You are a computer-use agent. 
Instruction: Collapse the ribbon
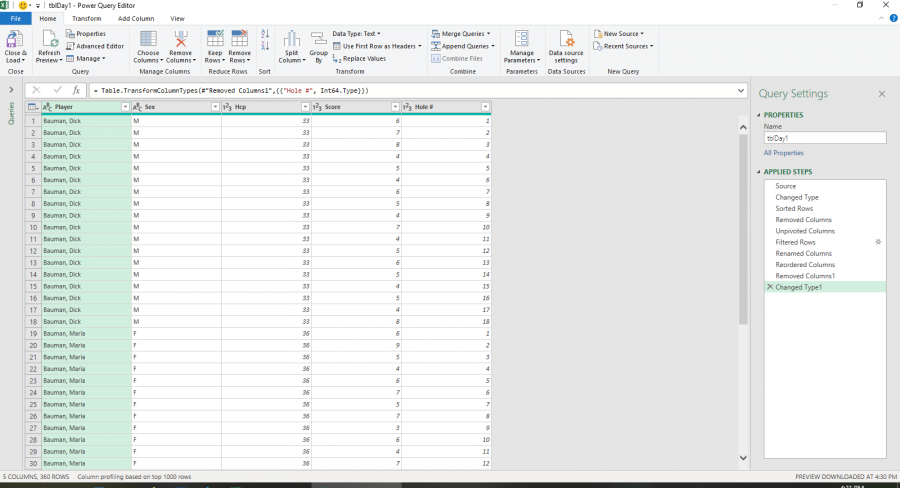point(882,18)
